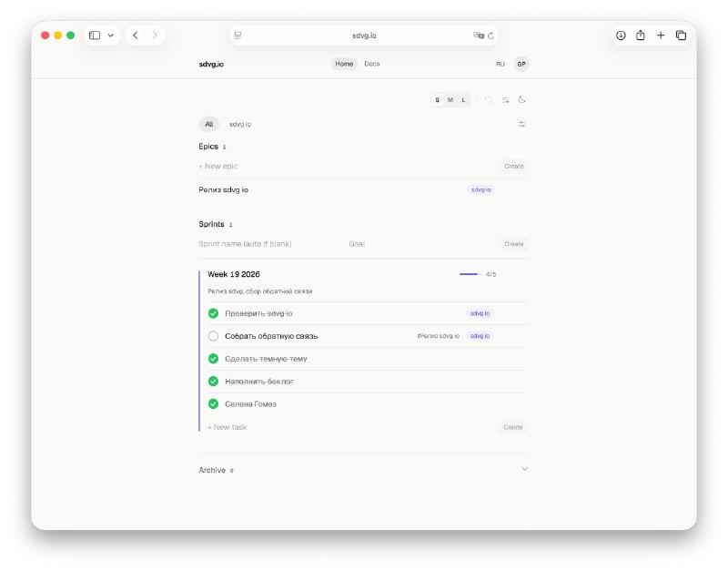This screenshot has width=728, height=571.
Task: Click the Safari share icon
Action: (x=641, y=36)
